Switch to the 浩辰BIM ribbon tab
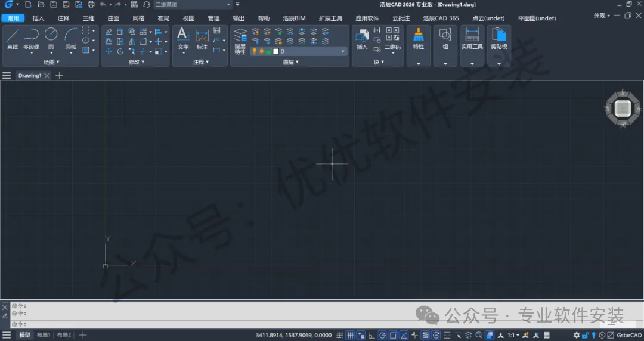The image size is (644, 341). (294, 18)
